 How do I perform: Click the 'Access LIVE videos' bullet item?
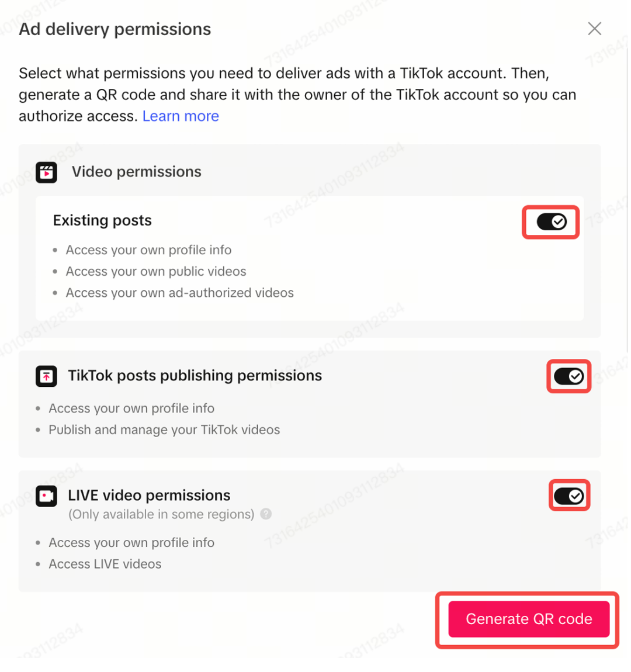coord(105,564)
